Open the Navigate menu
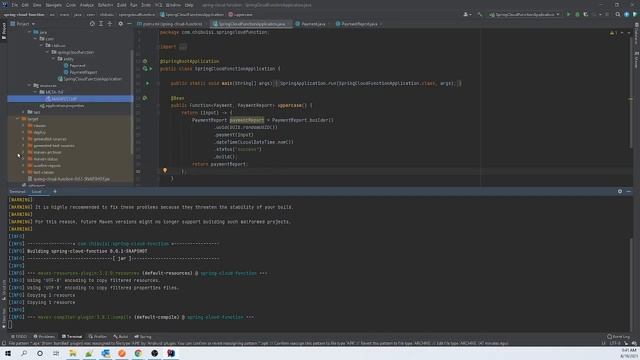This screenshot has width=640, height=360. [53, 5]
